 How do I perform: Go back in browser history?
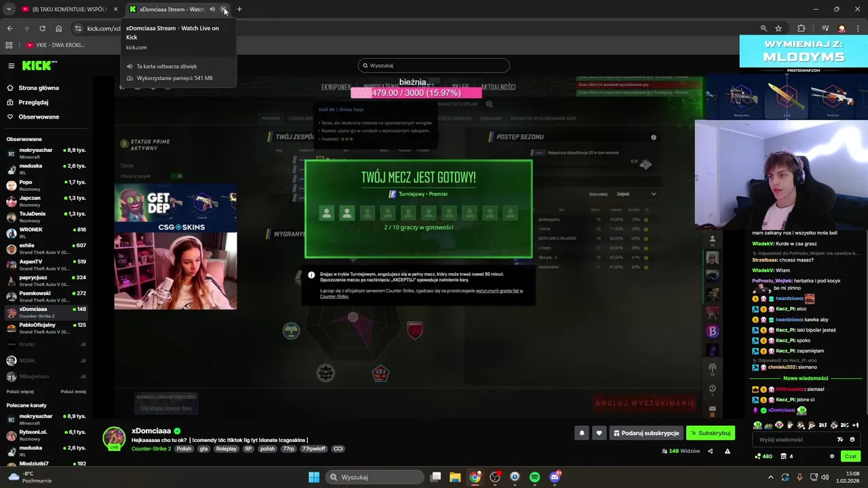coord(9,28)
